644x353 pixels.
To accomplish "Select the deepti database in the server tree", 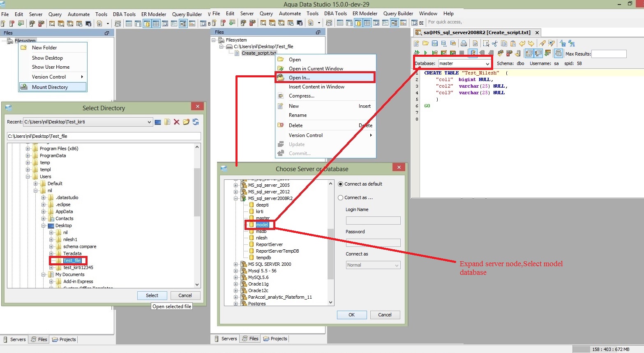I will (x=262, y=205).
